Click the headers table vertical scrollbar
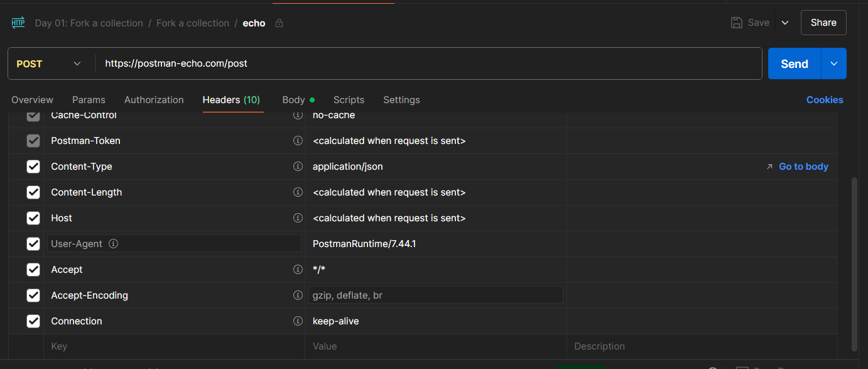868x369 pixels. pyautogui.click(x=854, y=264)
